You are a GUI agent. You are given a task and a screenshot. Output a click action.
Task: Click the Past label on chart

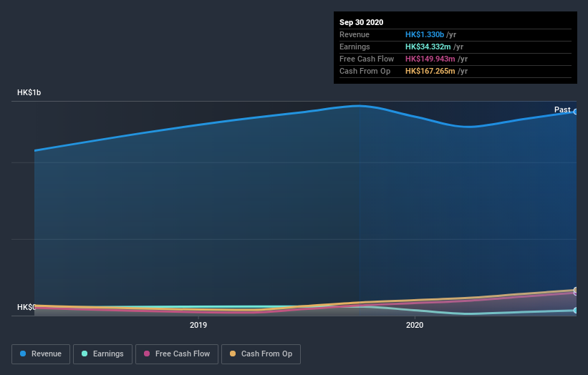pyautogui.click(x=562, y=109)
